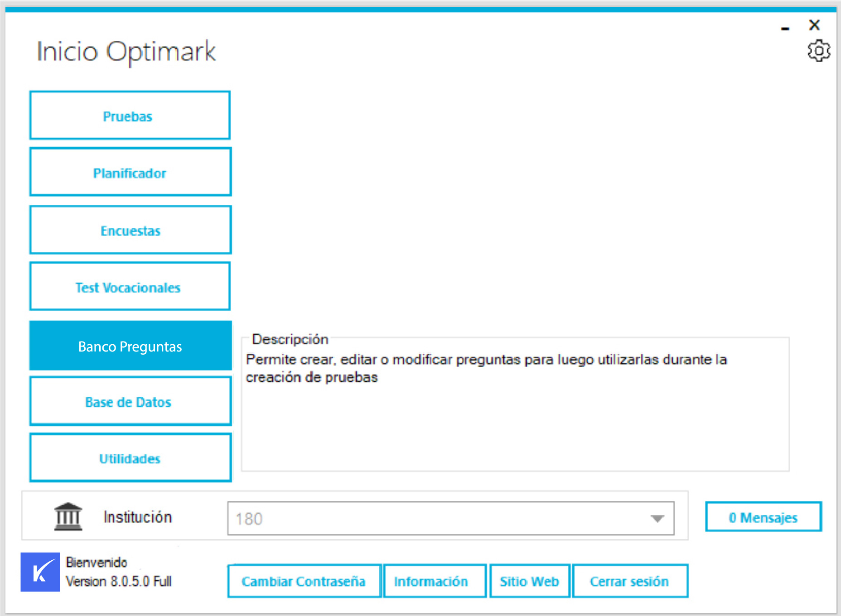View the 0 Mensajes button
Screen dimensions: 841x616
763,517
